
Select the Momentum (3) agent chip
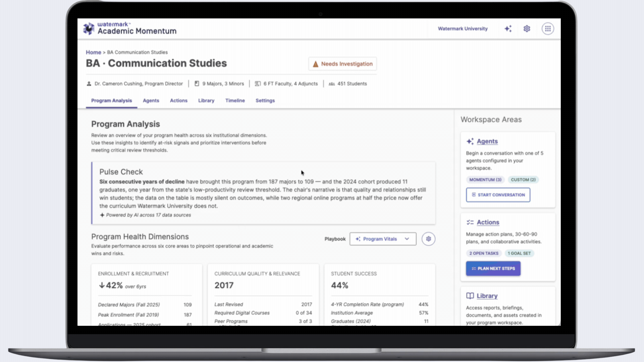[485, 180]
